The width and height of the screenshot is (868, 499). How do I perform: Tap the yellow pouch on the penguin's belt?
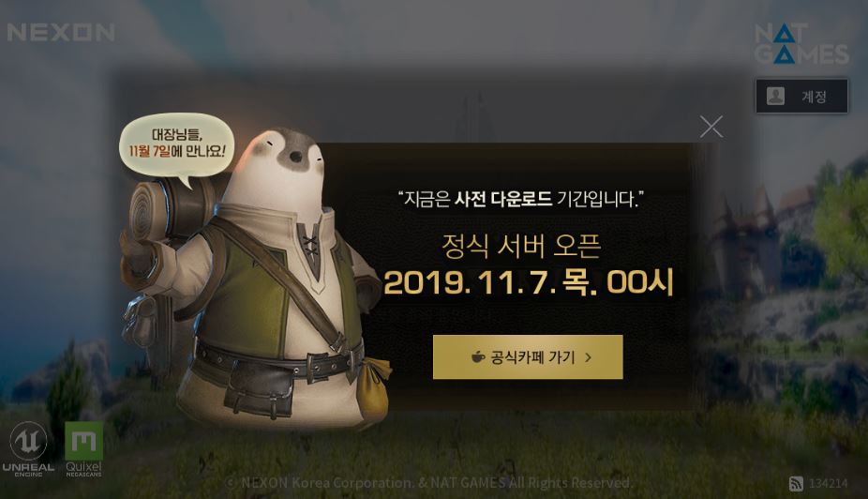pyautogui.click(x=371, y=387)
